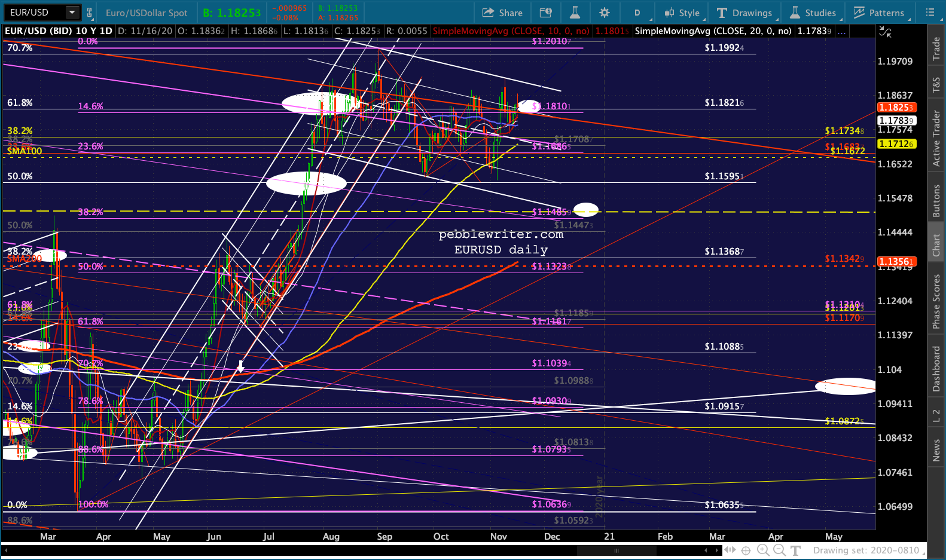Click the symbol link clipboard icon
The image size is (946, 560).
(x=90, y=12)
